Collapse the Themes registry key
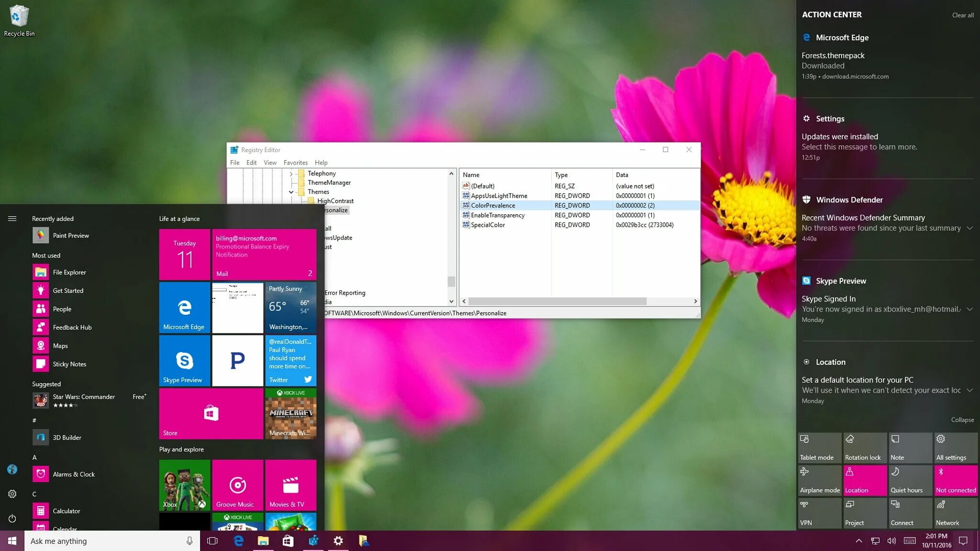This screenshot has height=551, width=980. point(291,192)
